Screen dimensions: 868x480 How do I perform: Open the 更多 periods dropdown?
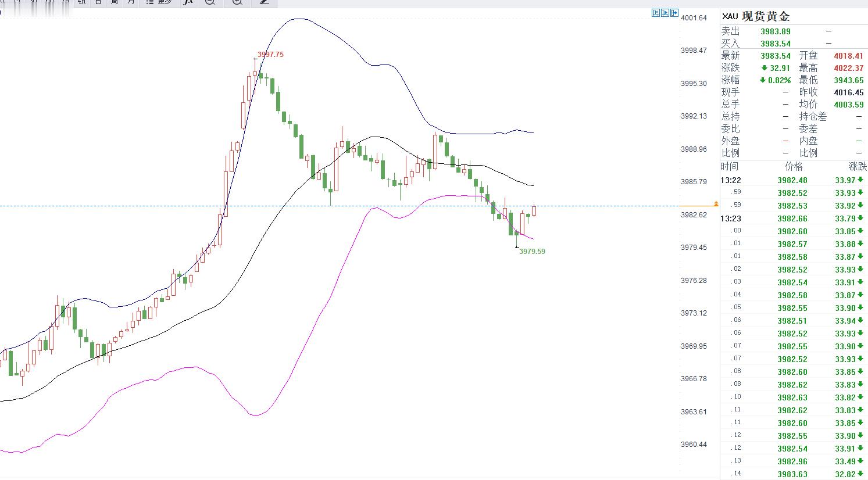(x=158, y=2)
